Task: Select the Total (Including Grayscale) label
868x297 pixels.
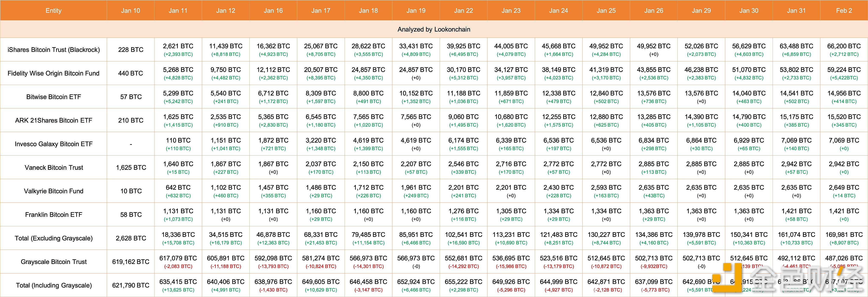Action: click(x=54, y=285)
